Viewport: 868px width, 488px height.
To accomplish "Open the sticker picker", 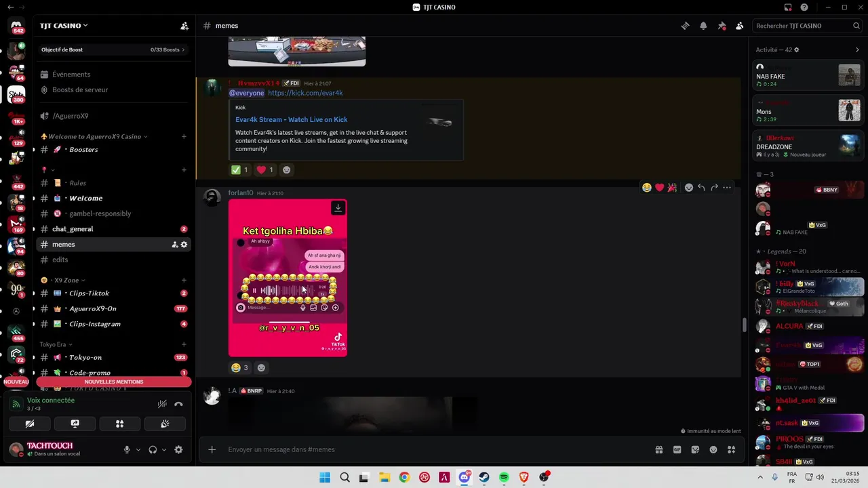I will click(695, 449).
